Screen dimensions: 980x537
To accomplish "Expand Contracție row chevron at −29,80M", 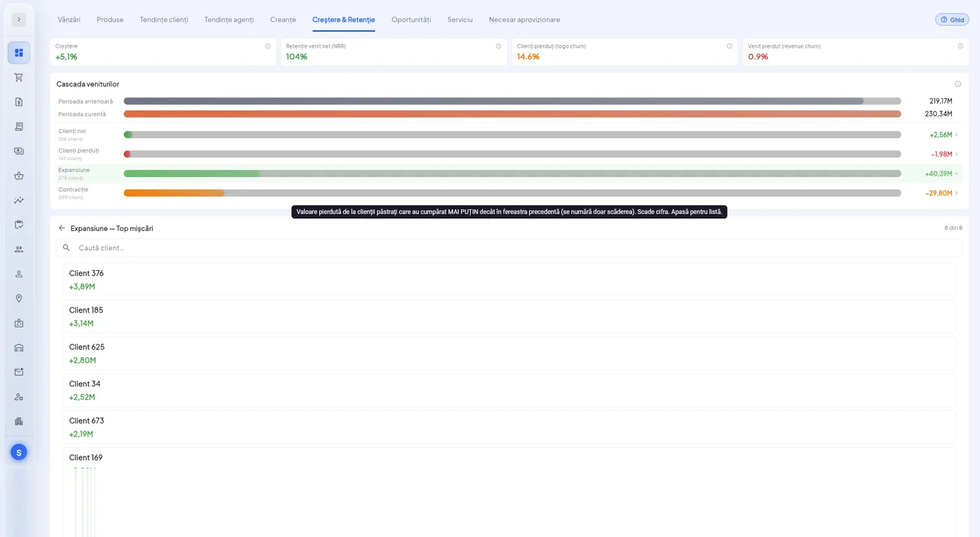I will (957, 193).
